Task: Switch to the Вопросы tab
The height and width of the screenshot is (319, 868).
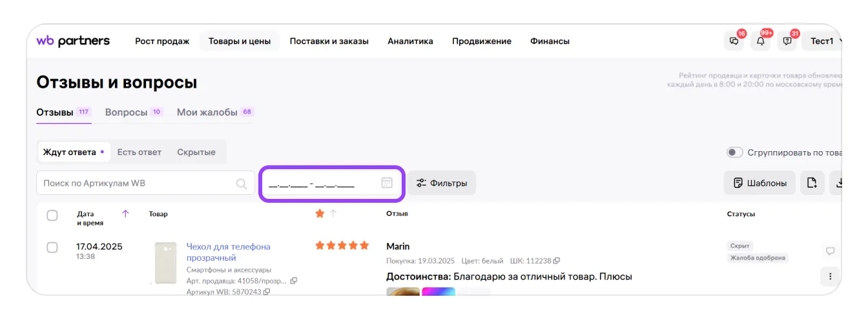Action: tap(127, 112)
